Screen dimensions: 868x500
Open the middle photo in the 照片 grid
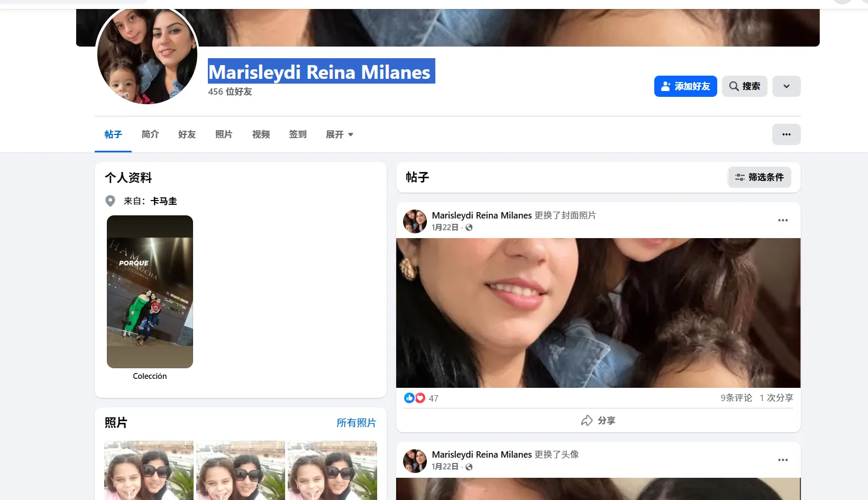coord(241,470)
